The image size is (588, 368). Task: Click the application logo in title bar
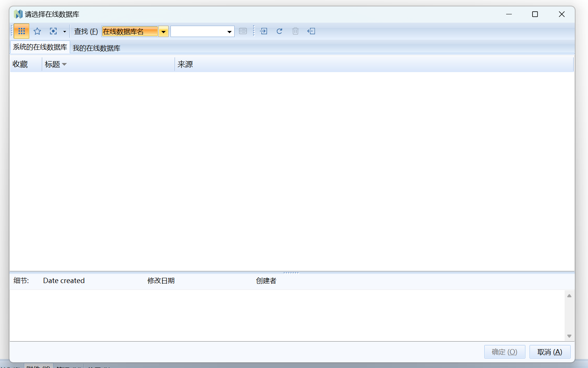pos(17,14)
